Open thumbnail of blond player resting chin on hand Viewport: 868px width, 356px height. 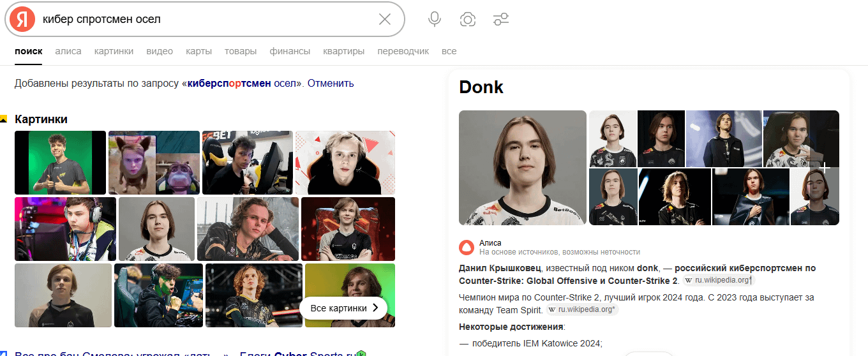click(x=248, y=229)
